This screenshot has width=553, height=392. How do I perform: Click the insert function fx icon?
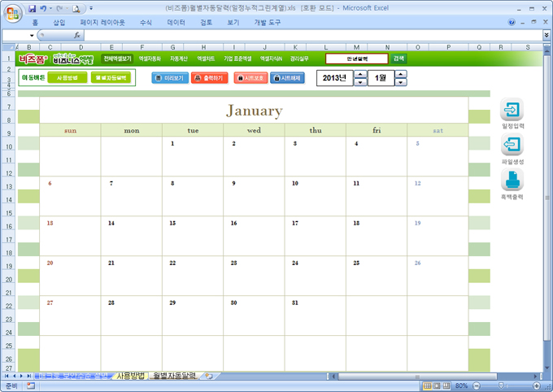pyautogui.click(x=77, y=35)
